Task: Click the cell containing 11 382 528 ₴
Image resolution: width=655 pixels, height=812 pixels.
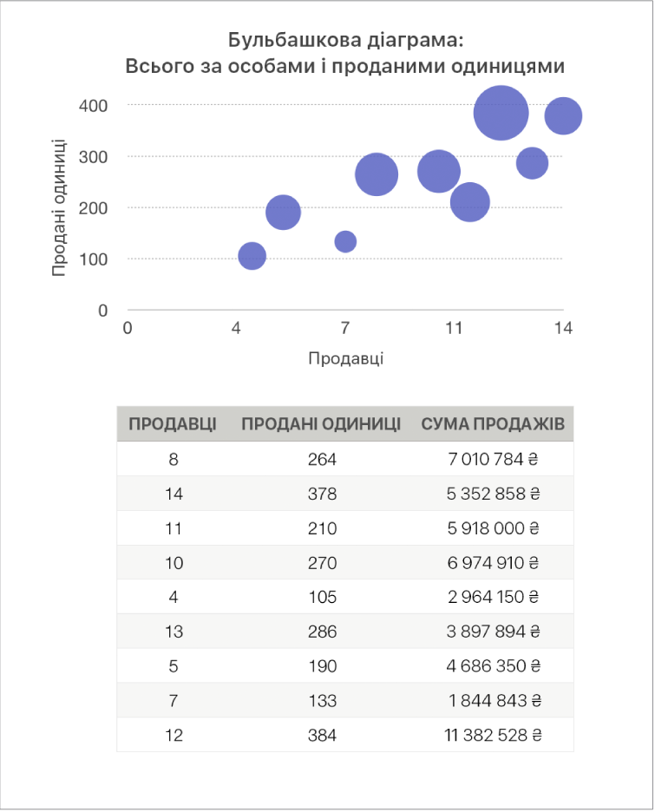Action: 493,735
